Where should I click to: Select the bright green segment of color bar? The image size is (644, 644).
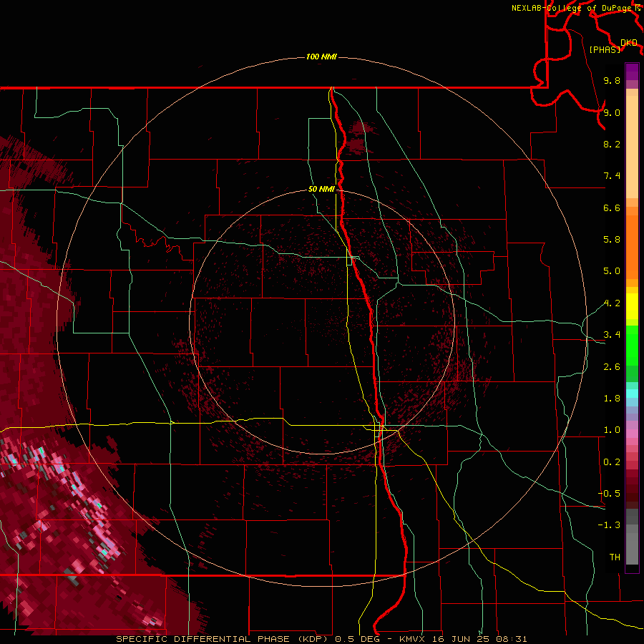pyautogui.click(x=632, y=346)
